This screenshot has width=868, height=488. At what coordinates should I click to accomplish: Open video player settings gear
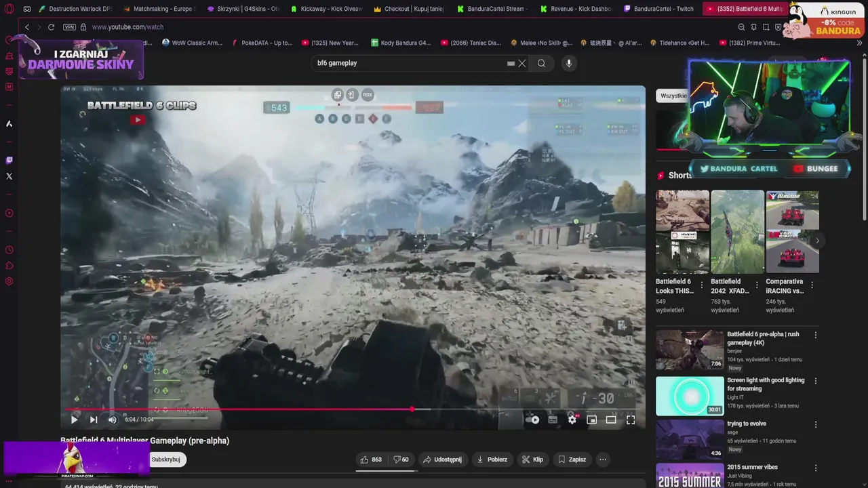(x=572, y=420)
